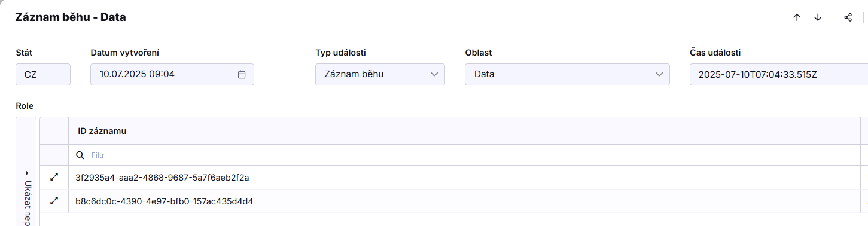This screenshot has width=868, height=226.
Task: Click the chevron in Oblast combo box
Action: point(659,75)
